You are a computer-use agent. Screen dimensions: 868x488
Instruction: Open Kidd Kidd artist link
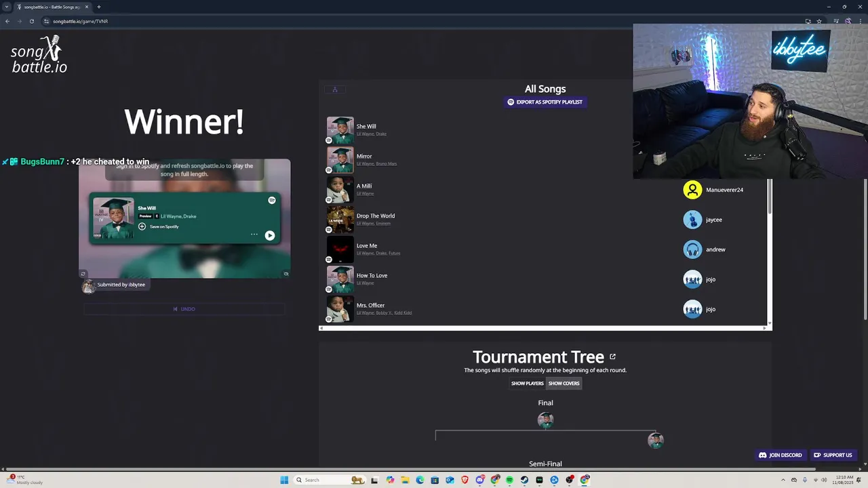point(403,313)
